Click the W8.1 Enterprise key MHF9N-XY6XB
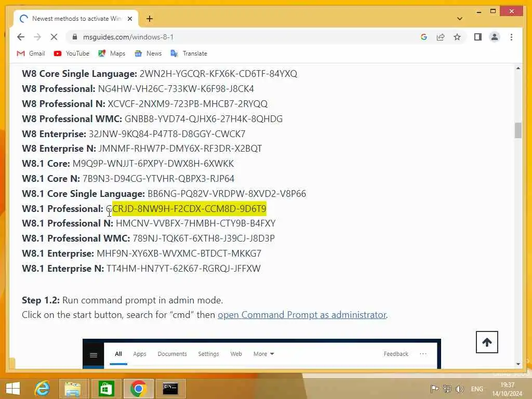Image resolution: width=532 pixels, height=399 pixels. pos(179,254)
